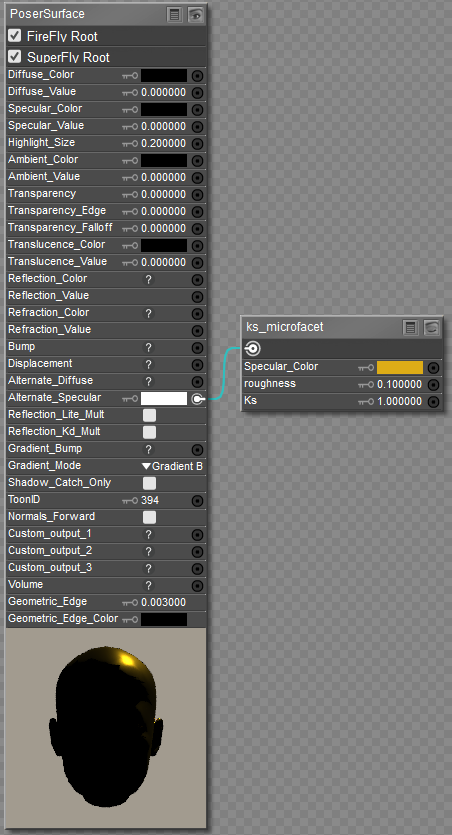452x835 pixels.
Task: Open the ks_microfacet node options menu icon
Action: point(410,328)
